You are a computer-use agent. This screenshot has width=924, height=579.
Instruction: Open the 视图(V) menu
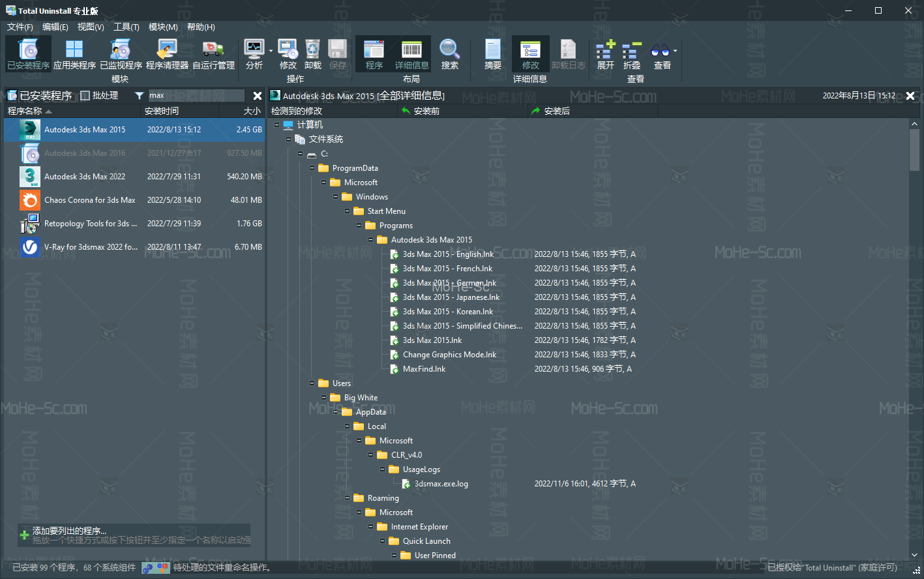coord(91,27)
